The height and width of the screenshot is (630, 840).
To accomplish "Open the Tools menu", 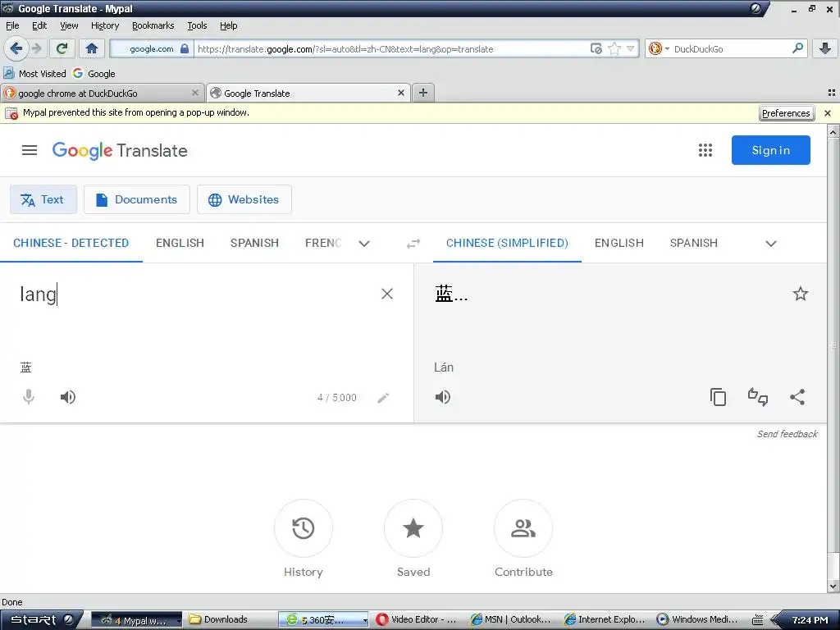I will (x=197, y=25).
